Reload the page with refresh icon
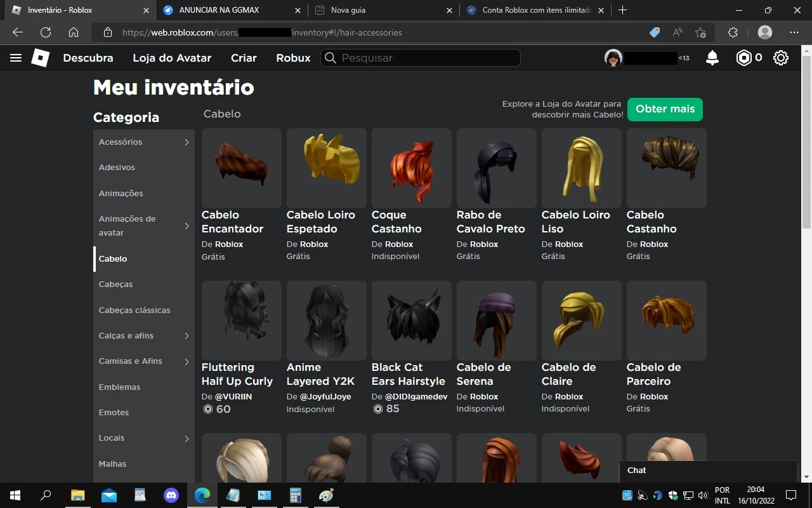Image resolution: width=812 pixels, height=508 pixels. point(46,32)
